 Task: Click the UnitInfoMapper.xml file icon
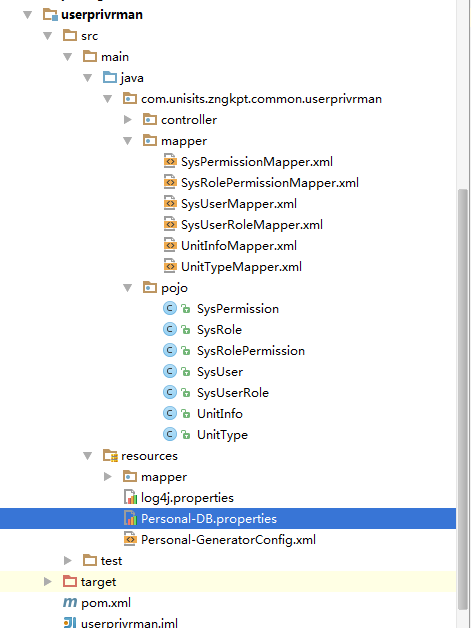pos(170,246)
